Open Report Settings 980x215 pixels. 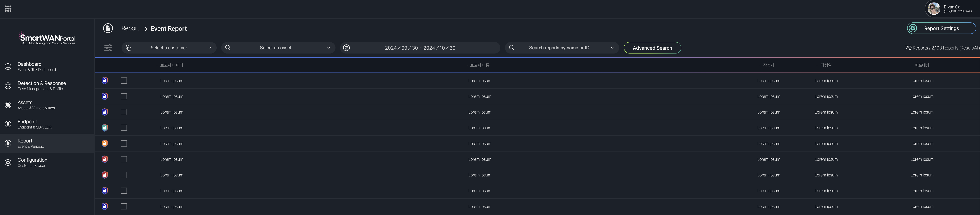[941, 29]
